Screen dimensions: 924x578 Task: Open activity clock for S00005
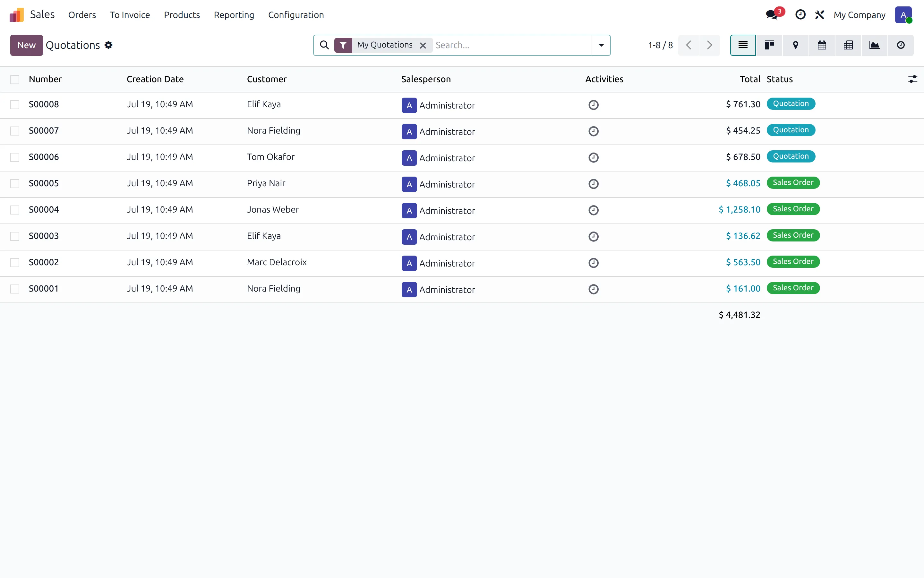[x=593, y=184]
